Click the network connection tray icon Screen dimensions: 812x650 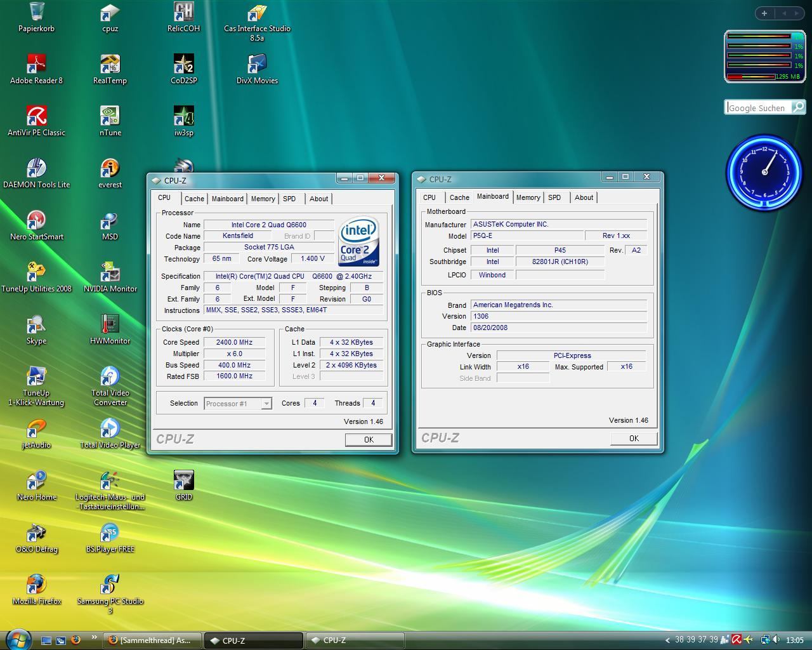tap(765, 640)
